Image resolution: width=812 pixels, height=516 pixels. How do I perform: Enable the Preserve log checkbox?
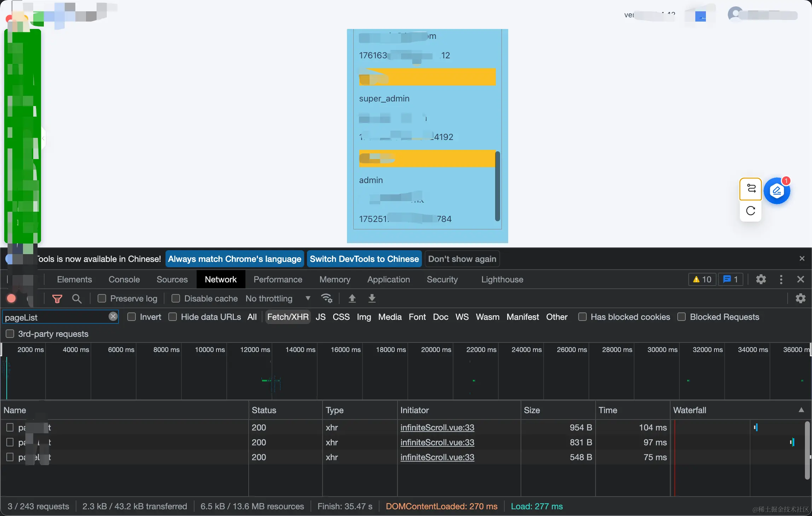tap(102, 299)
